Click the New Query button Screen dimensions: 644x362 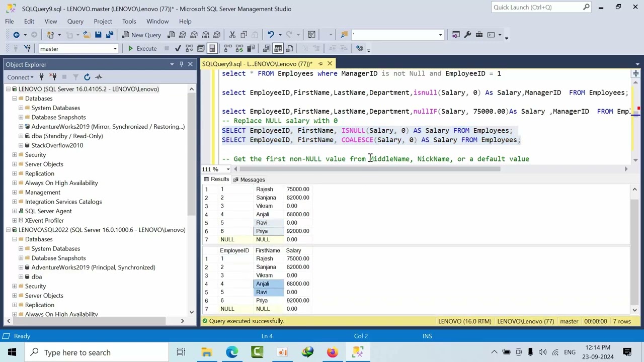point(141,35)
